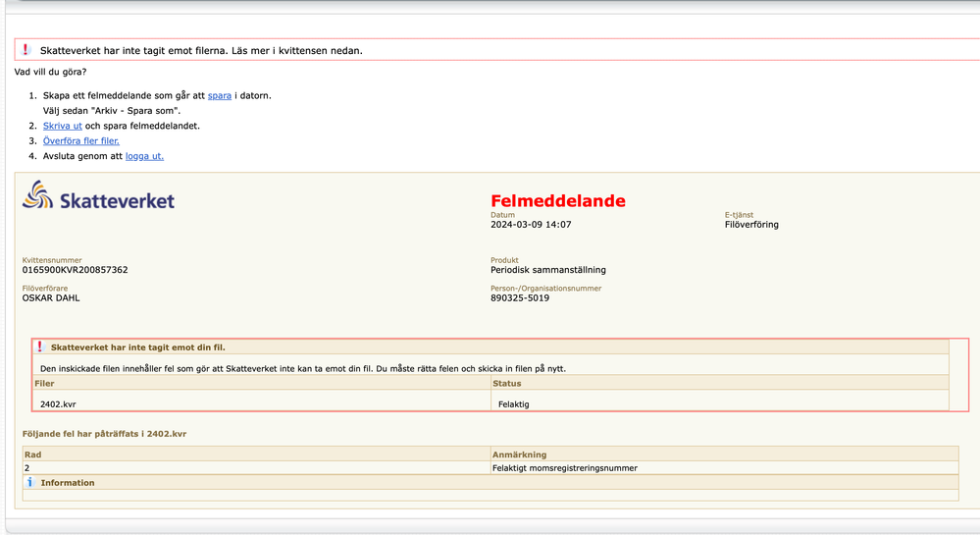
Task: Follow the 'Överföra fler filer' link
Action: tap(81, 140)
